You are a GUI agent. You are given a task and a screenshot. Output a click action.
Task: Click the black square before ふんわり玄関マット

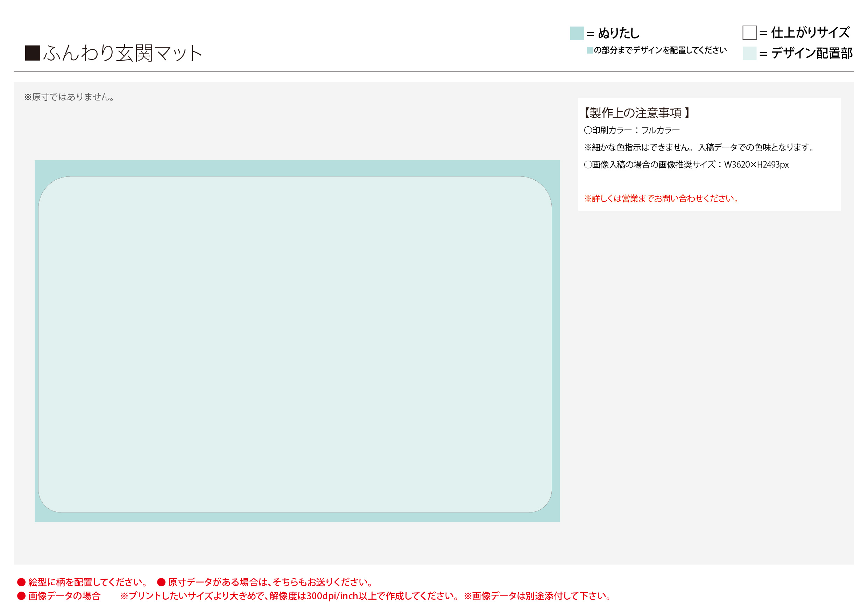point(33,53)
